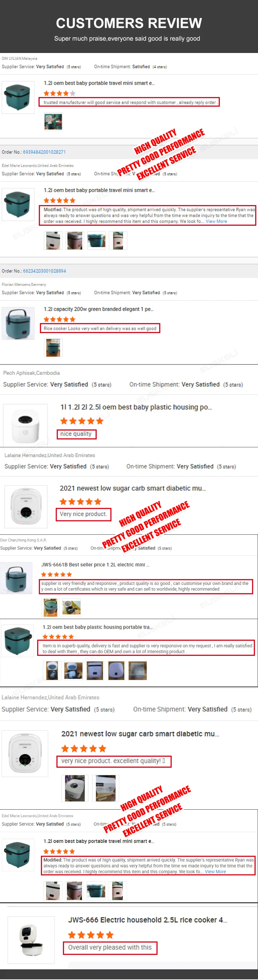Open JWS-666 Electric household 2.5L rice cooker title
Image resolution: width=258 pixels, height=980 pixels.
pos(148,920)
